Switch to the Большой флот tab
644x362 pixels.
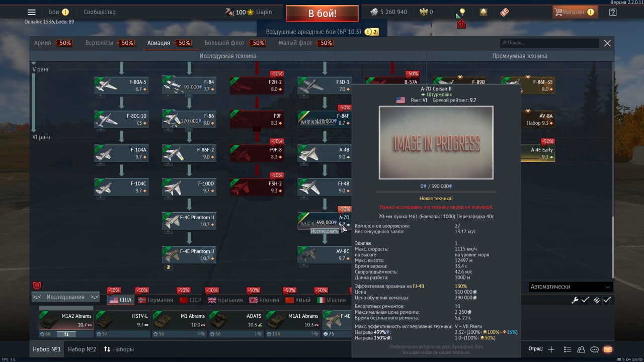234,43
